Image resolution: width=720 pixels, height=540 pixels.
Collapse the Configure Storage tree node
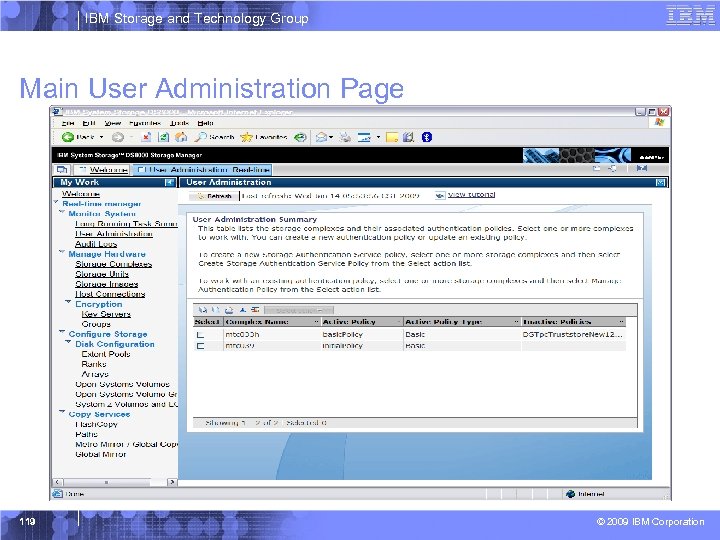click(x=62, y=332)
